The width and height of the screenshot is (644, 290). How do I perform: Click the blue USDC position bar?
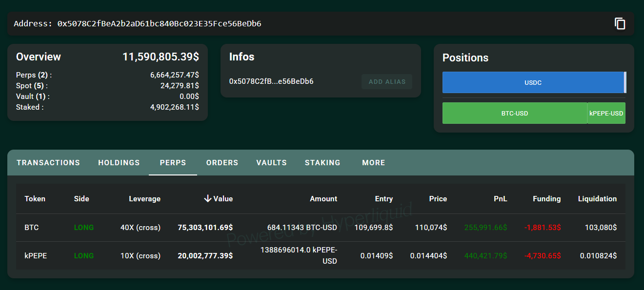point(533,82)
